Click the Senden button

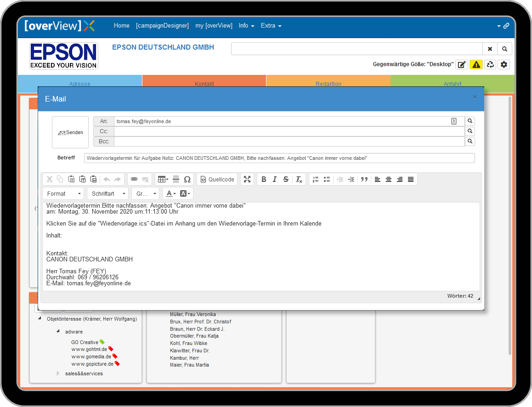[x=70, y=132]
